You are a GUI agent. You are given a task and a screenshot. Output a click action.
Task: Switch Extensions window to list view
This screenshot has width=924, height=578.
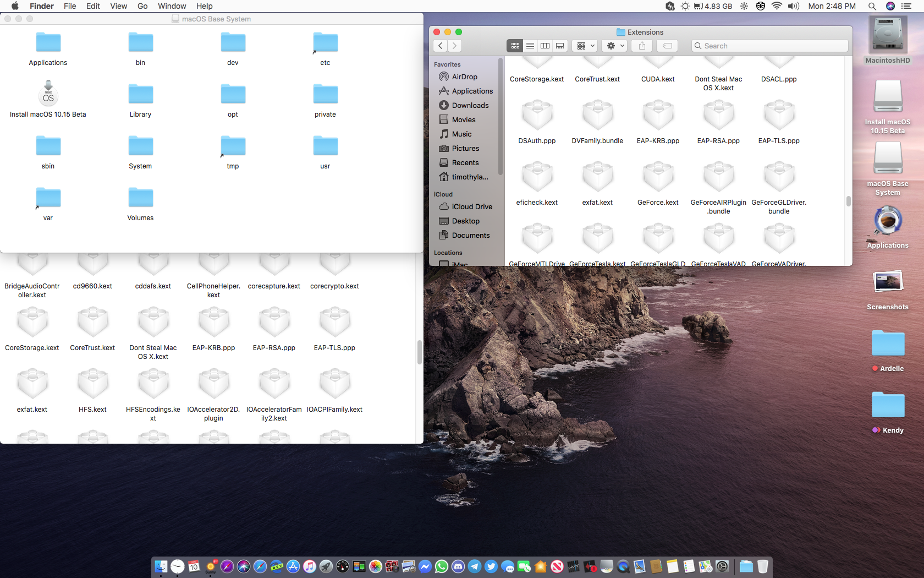(x=530, y=46)
